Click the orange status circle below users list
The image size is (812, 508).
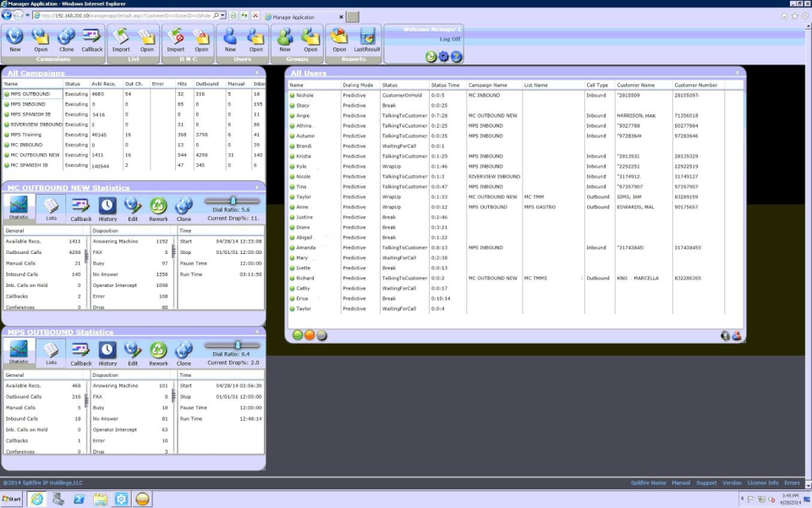tap(310, 335)
